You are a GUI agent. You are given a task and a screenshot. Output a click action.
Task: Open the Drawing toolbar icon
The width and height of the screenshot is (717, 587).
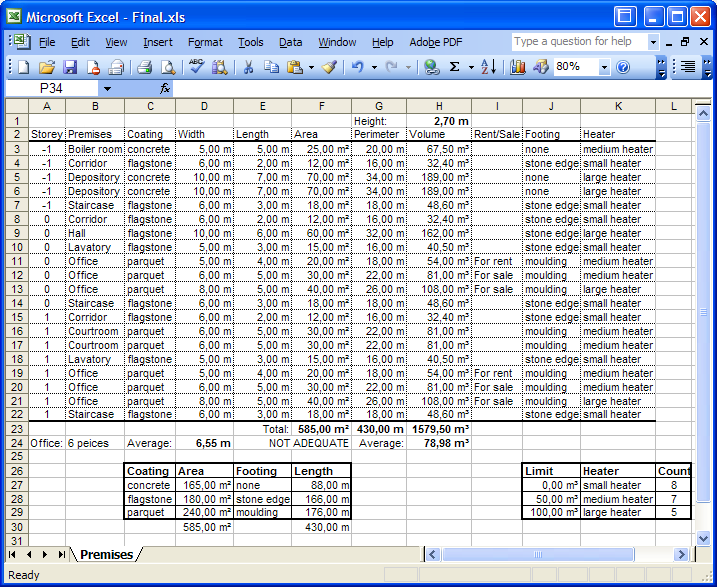pyautogui.click(x=540, y=68)
